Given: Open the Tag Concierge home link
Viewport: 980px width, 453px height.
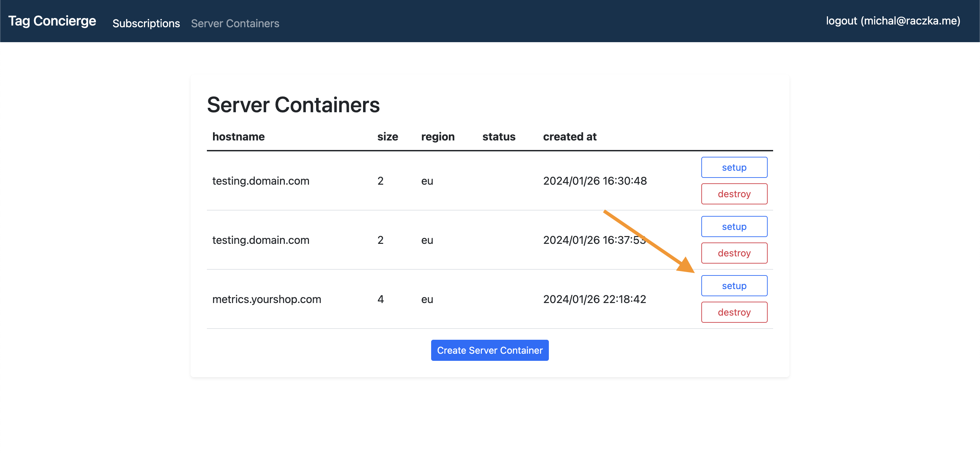Looking at the screenshot, I should [52, 21].
